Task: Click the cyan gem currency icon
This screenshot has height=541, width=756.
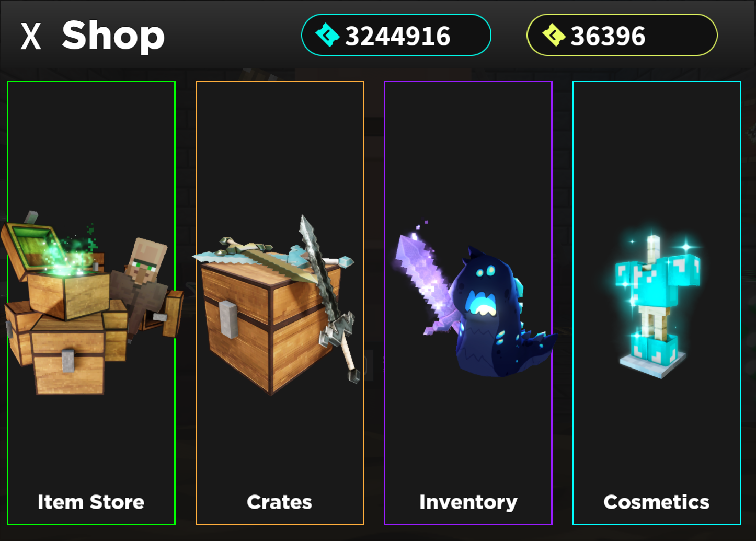Action: 328,35
